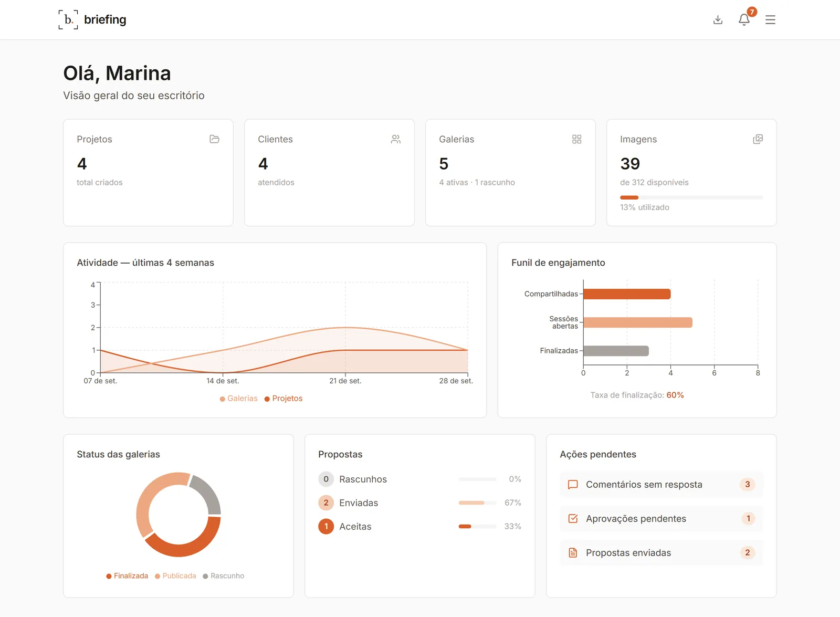Click the Galerias value 5
Image resolution: width=840 pixels, height=617 pixels.
coord(444,164)
